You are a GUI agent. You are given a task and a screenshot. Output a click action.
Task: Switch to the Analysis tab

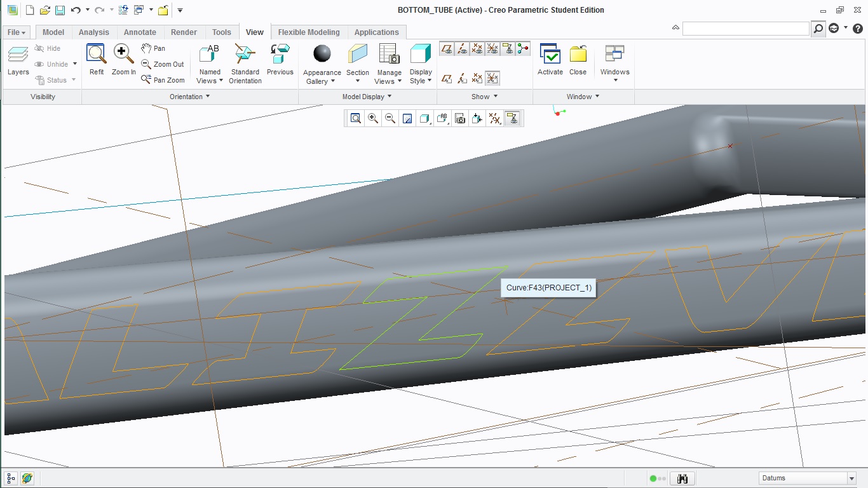(94, 32)
